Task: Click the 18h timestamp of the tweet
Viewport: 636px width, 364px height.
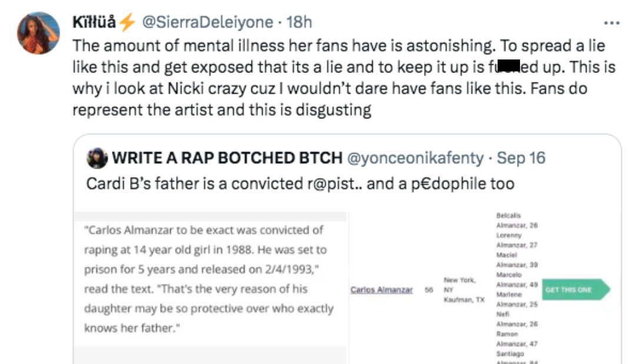Action: pos(299,22)
